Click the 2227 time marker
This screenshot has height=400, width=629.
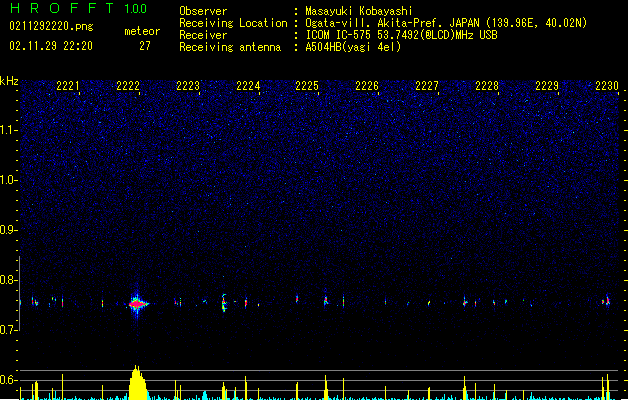427,86
